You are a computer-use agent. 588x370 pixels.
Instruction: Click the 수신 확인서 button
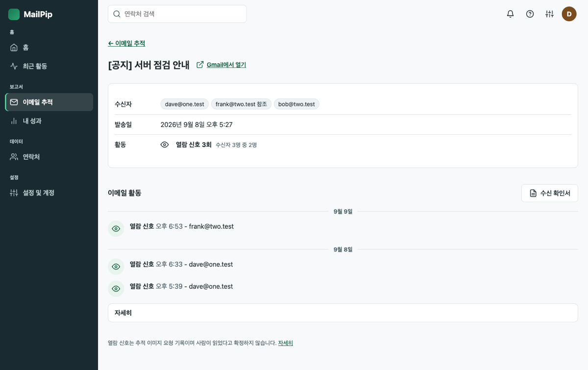click(549, 193)
